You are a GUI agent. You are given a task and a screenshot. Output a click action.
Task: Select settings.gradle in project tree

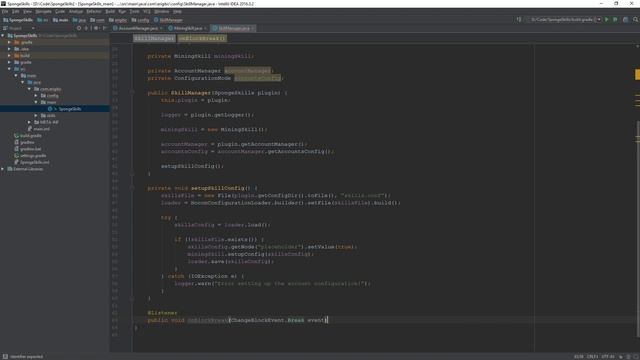(x=30, y=156)
